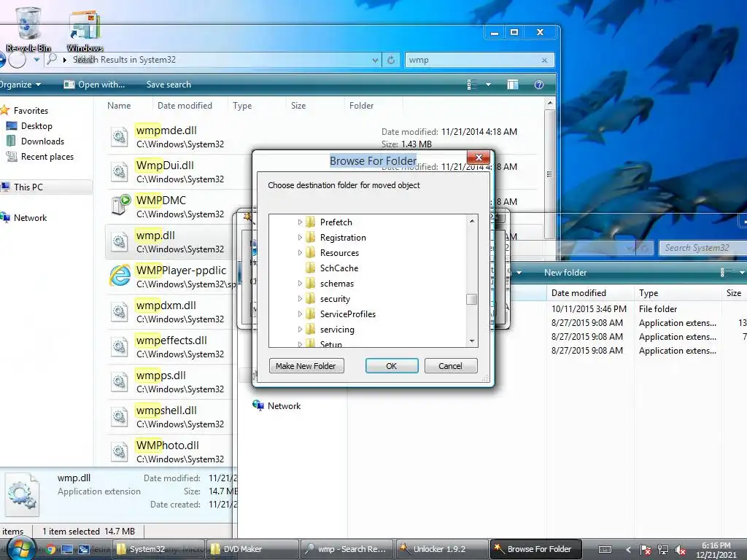
Task: Select the WMPhoto.dll file icon
Action: pos(119,452)
